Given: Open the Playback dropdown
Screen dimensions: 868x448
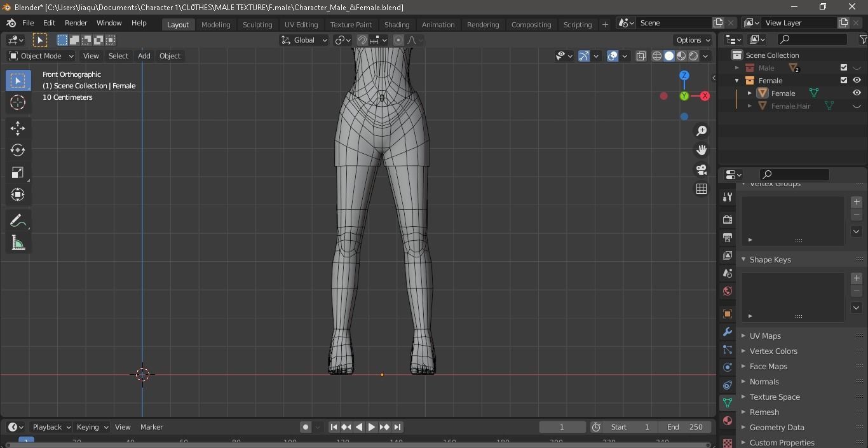Looking at the screenshot, I should point(51,427).
